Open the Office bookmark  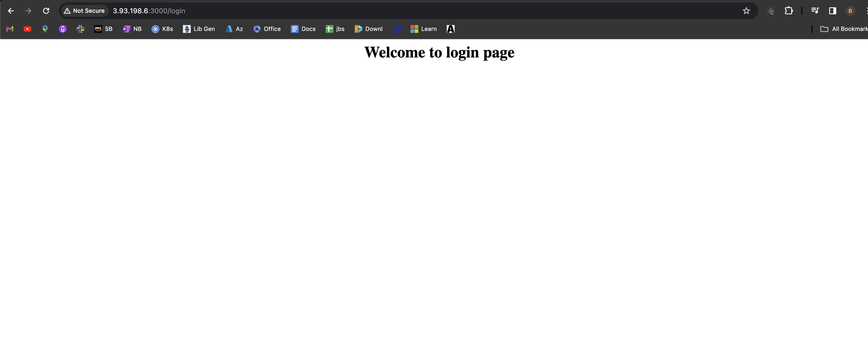[267, 29]
